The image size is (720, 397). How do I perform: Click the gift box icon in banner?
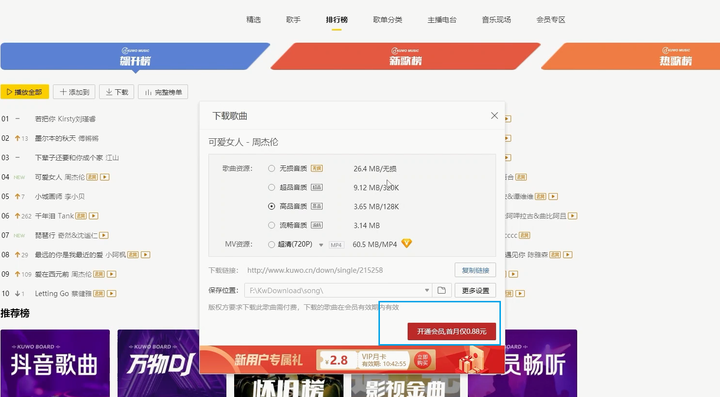(473, 360)
